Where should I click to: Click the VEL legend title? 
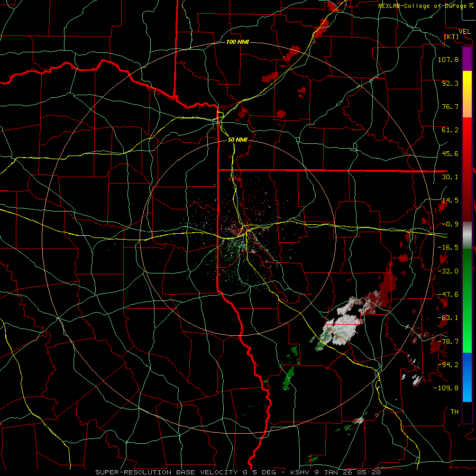(x=465, y=32)
